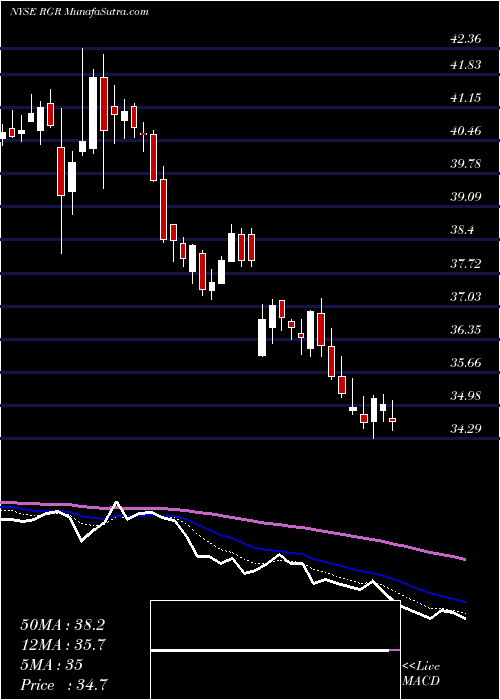Click the 40.46 price level label
The height and width of the screenshot is (700, 500).
(466, 131)
